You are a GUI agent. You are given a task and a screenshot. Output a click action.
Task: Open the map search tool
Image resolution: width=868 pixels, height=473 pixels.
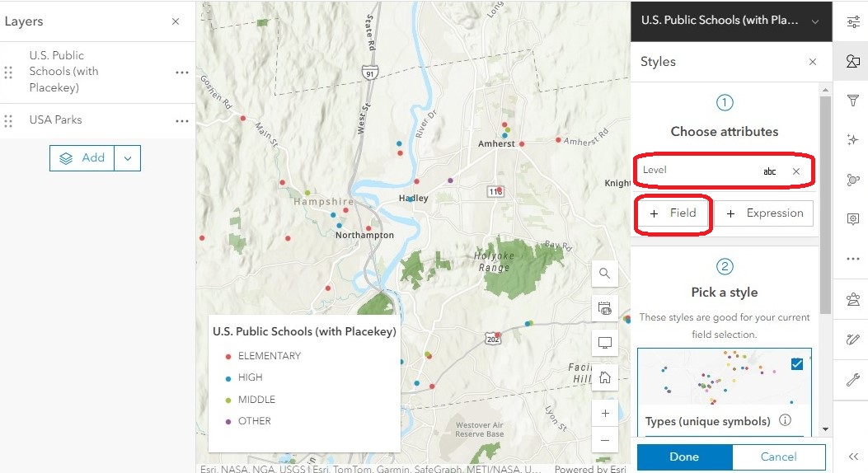coord(605,274)
